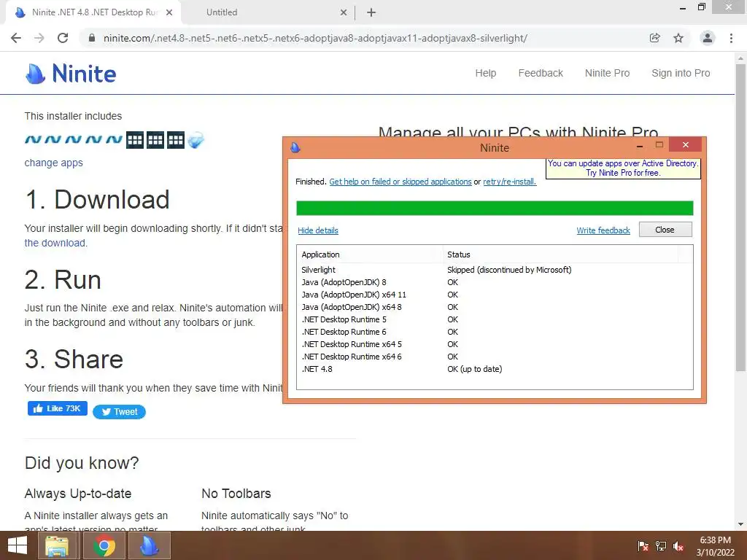Click the Ninite dialog title bar icon
The width and height of the screenshot is (747, 560).
295,147
